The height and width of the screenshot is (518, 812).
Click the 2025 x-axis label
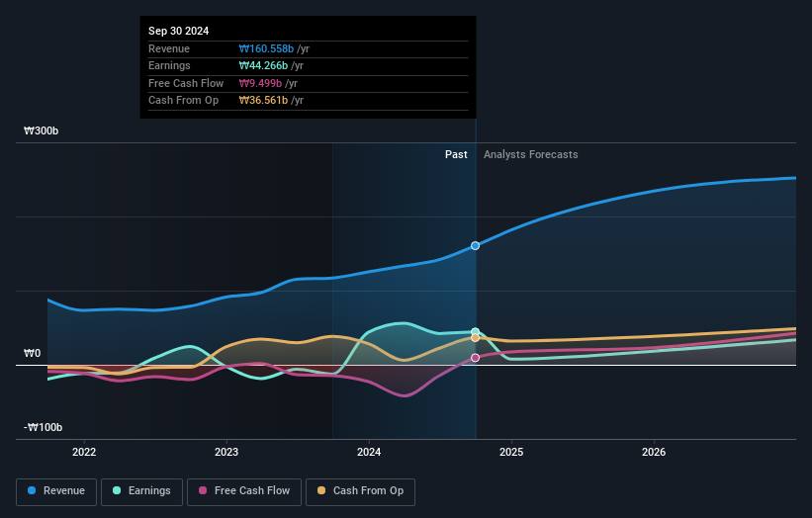tap(511, 452)
